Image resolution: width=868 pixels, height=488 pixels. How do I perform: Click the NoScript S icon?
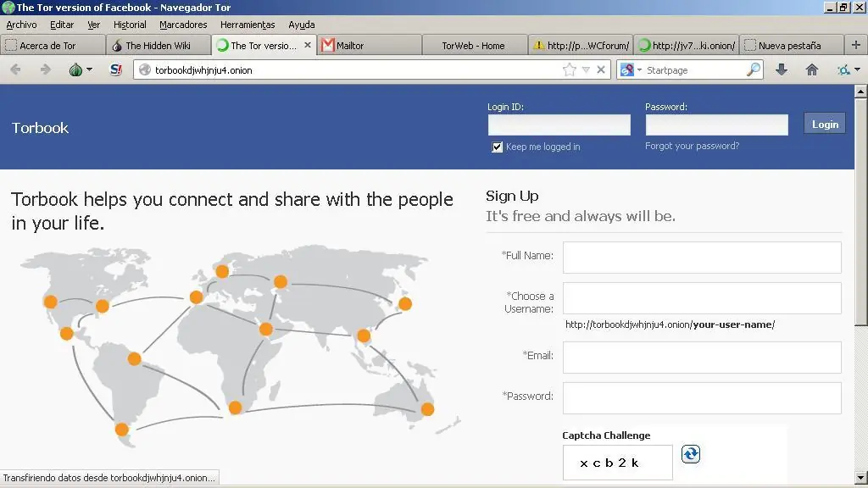pos(115,69)
